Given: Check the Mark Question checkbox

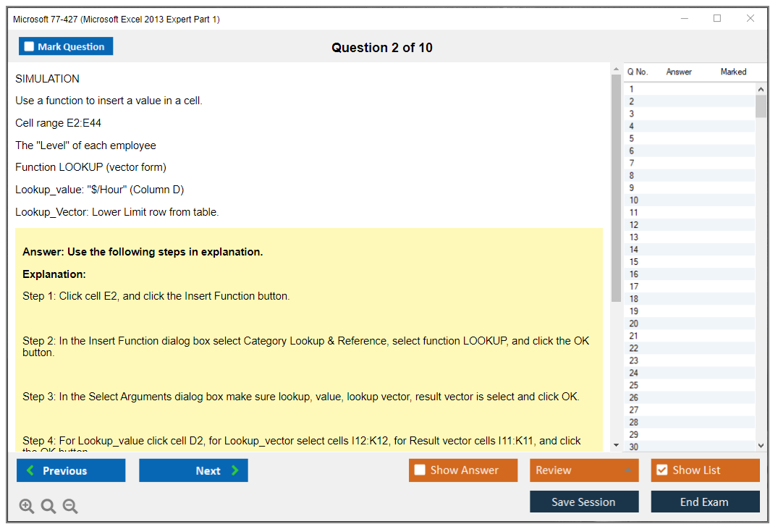Looking at the screenshot, I should coord(28,46).
